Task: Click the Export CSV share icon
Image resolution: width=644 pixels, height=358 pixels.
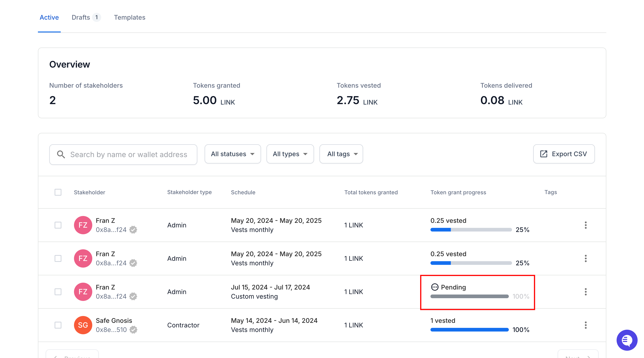Action: click(x=544, y=154)
